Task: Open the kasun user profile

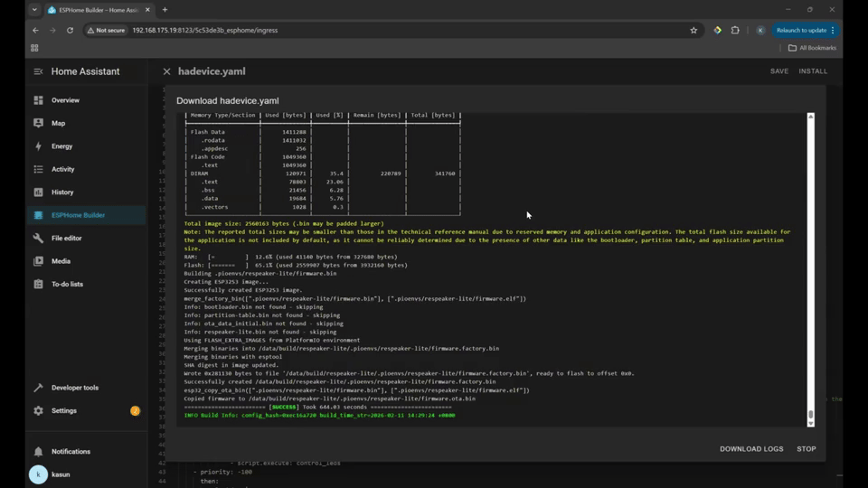Action: 60,474
